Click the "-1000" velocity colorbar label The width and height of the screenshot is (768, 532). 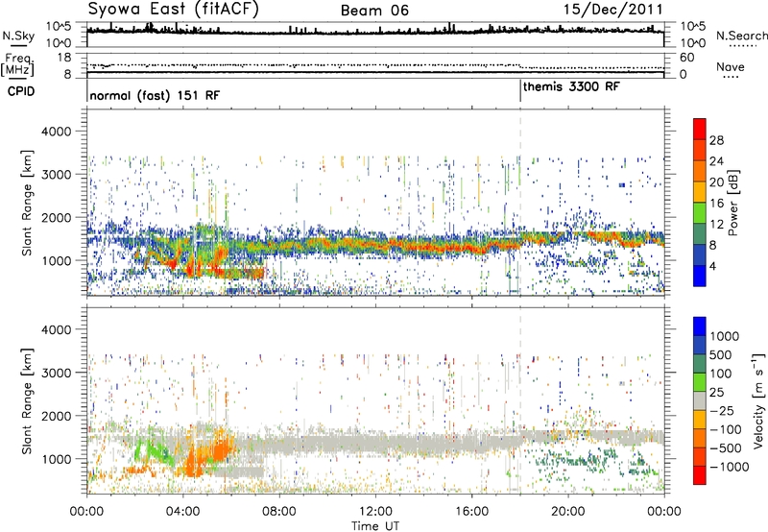point(729,467)
